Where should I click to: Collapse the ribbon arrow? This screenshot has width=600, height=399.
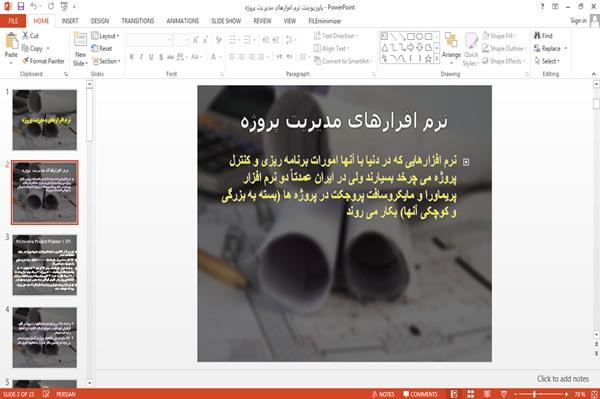point(593,74)
